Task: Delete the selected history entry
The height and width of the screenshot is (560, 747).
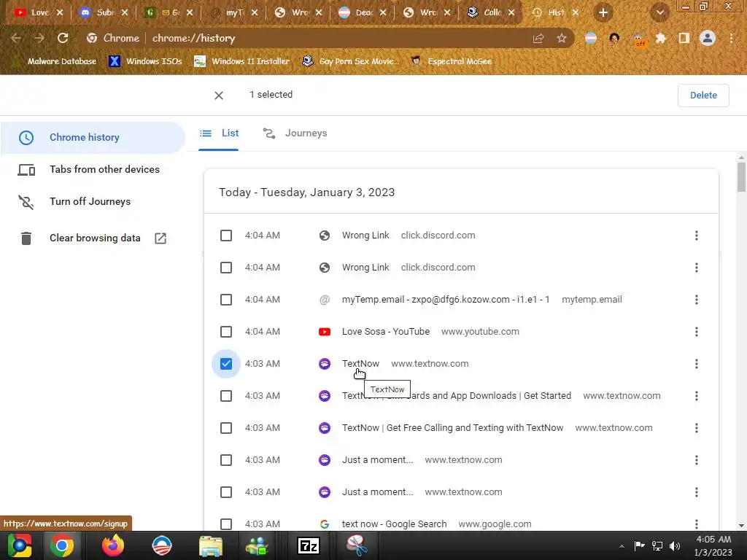Action: point(703,96)
